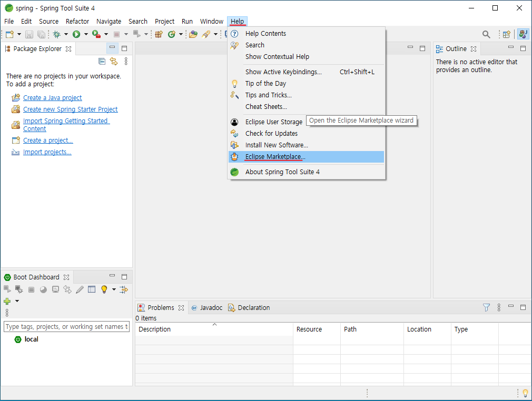Choose About Spring Tool Suite 4
This screenshot has width=532, height=401.
pos(307,172)
